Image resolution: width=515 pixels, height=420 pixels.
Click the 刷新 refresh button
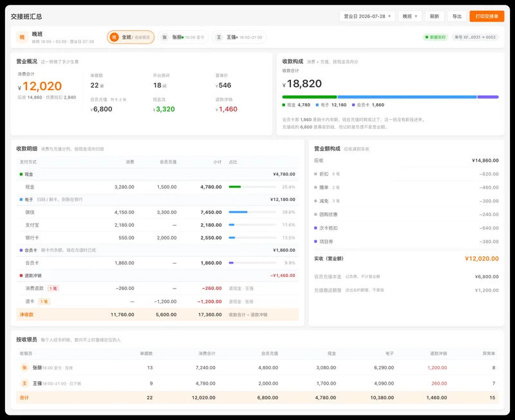pos(435,16)
